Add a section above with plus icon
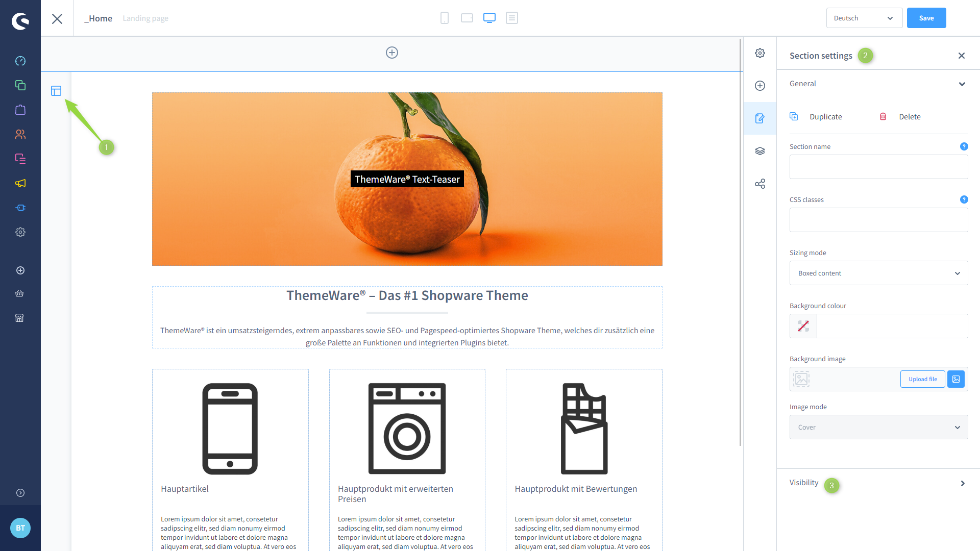This screenshot has height=551, width=980. [392, 53]
